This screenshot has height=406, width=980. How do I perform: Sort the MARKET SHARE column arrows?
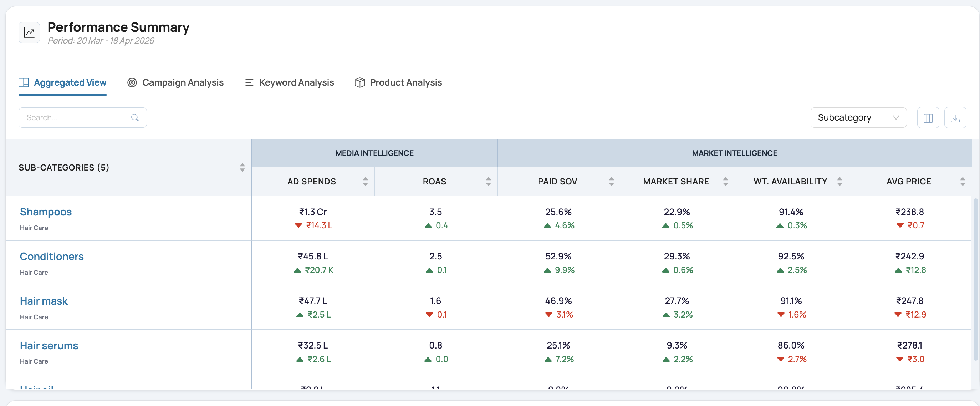coord(725,182)
